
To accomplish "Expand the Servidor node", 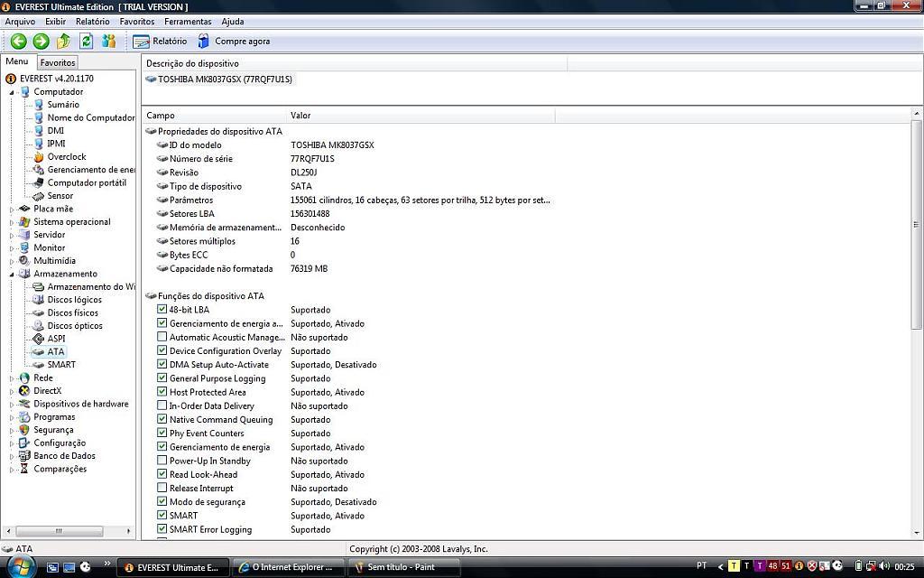I will tap(11, 236).
